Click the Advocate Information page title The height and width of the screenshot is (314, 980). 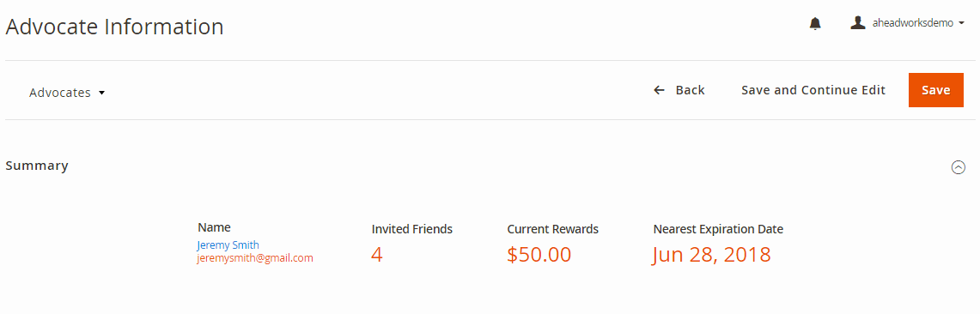tap(114, 27)
